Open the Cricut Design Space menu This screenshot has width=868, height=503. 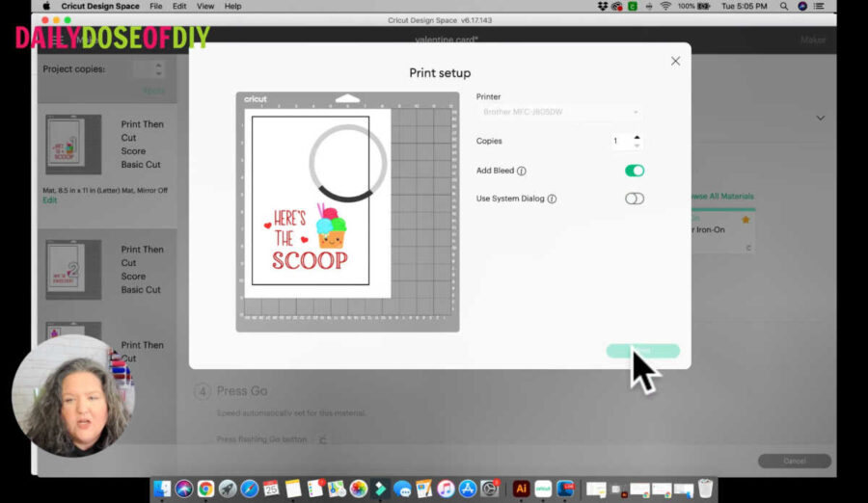pos(100,6)
